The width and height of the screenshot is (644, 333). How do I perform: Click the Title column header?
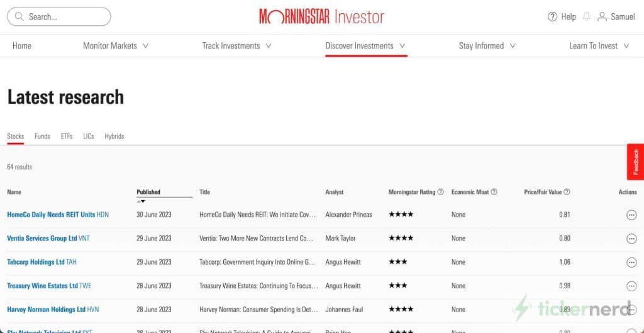204,192
